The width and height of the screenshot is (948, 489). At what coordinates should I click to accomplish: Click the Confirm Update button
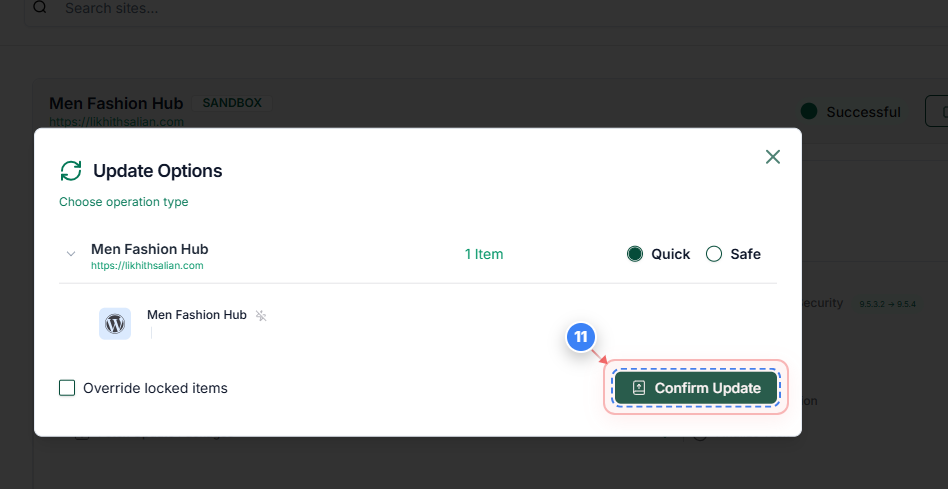point(695,387)
